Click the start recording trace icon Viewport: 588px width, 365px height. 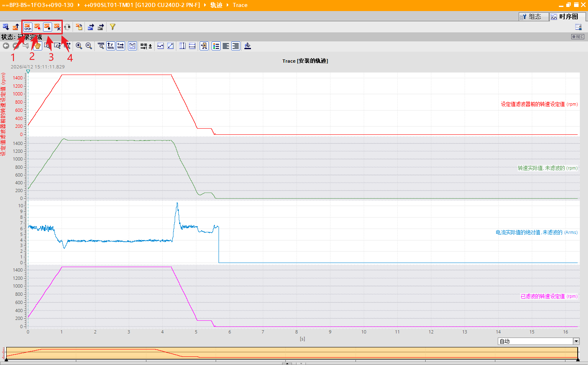coord(37,27)
